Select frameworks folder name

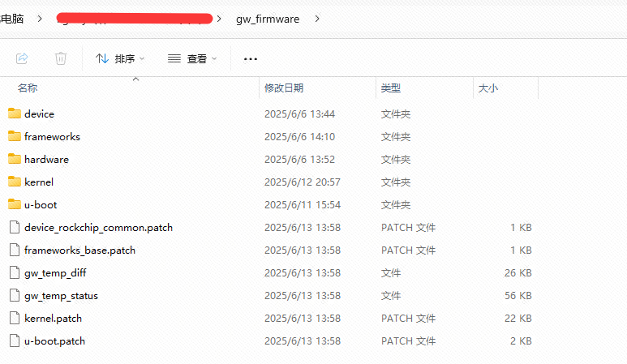click(x=52, y=137)
